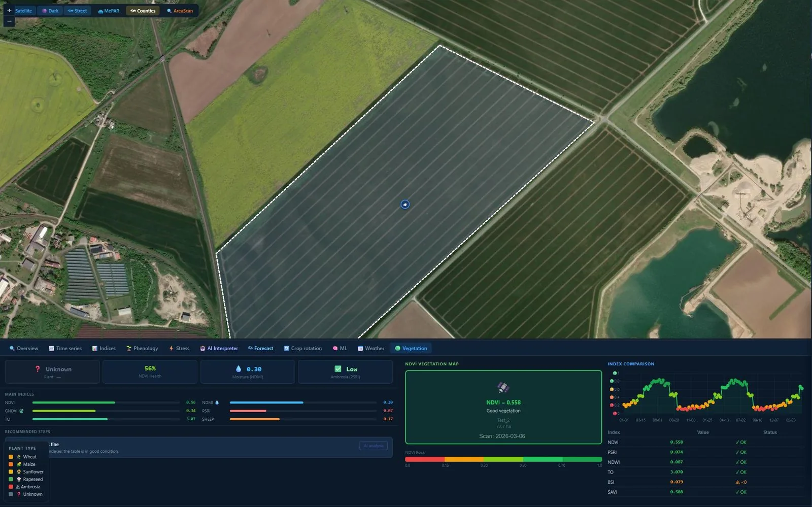Click the satellite icon in NDVI map card
Screen dimensions: 812x507
(x=503, y=388)
